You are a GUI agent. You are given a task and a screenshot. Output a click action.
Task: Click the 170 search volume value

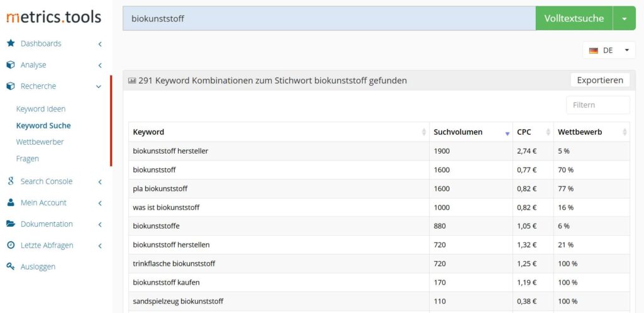pos(440,283)
